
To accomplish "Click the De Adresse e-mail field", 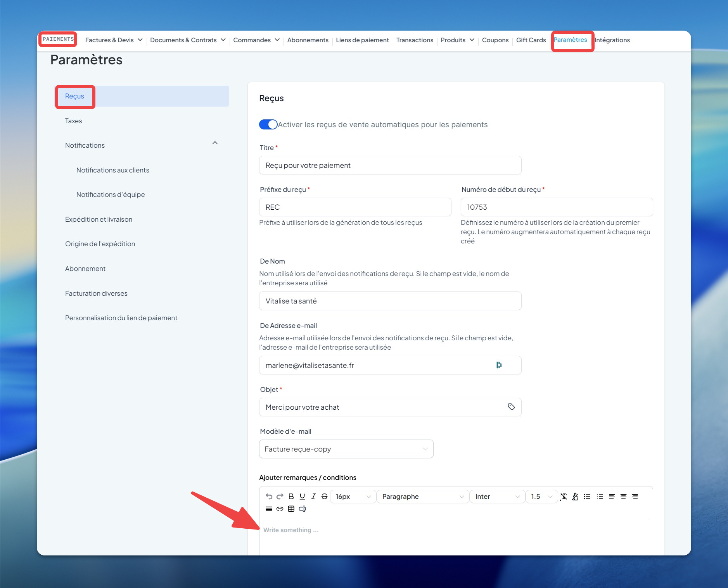I will point(390,365).
